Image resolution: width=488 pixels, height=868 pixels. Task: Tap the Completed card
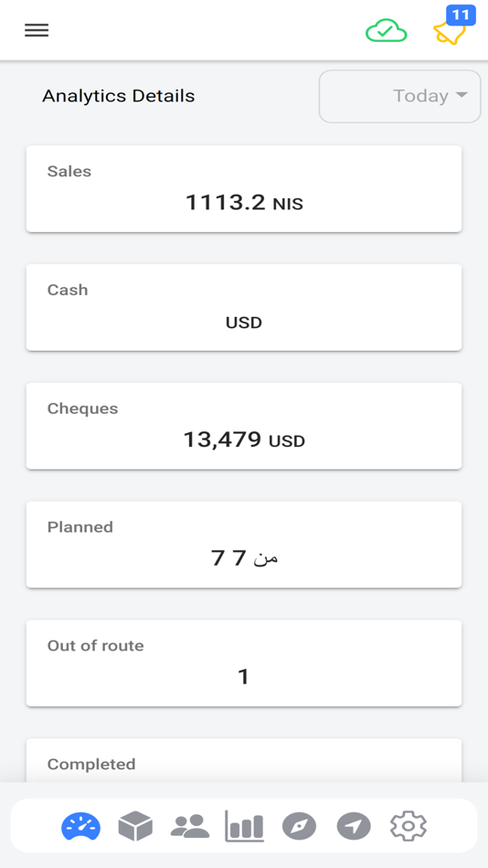(x=244, y=760)
